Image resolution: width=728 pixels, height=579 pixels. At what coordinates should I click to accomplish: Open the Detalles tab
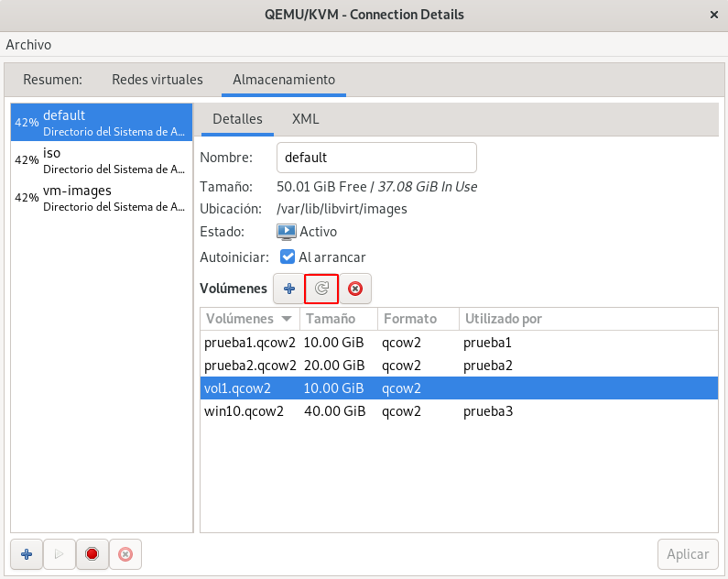237,119
